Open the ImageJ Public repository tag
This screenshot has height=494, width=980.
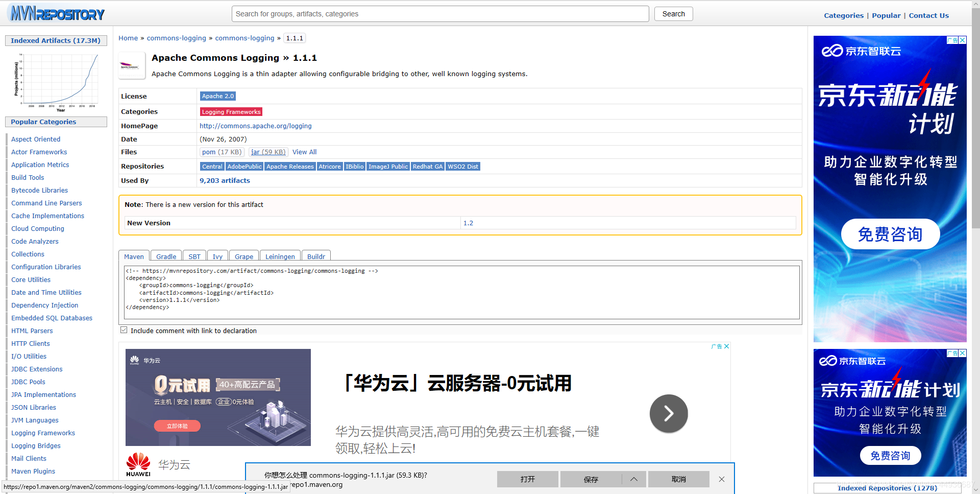coord(388,167)
